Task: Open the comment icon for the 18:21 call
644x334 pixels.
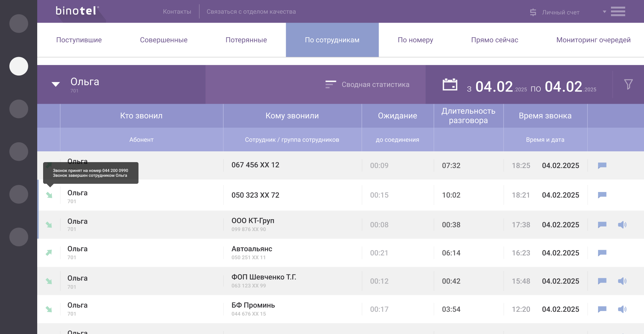Action: (602, 195)
